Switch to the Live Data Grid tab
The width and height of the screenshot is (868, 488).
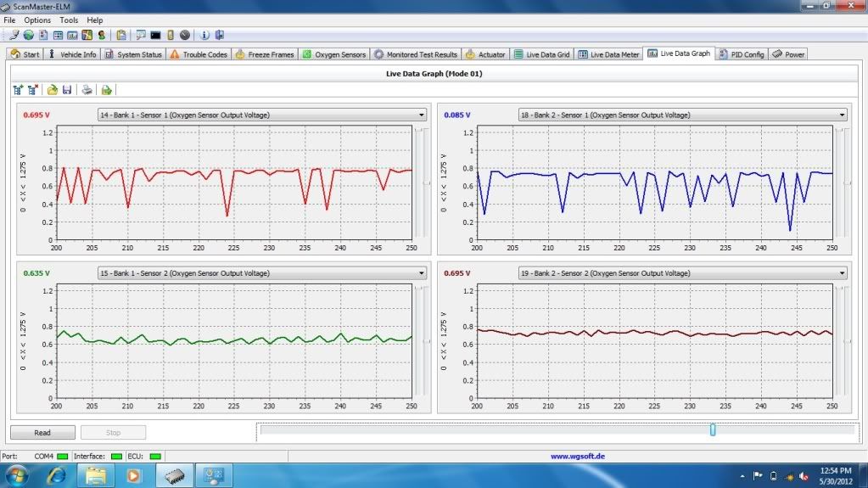[x=542, y=54]
